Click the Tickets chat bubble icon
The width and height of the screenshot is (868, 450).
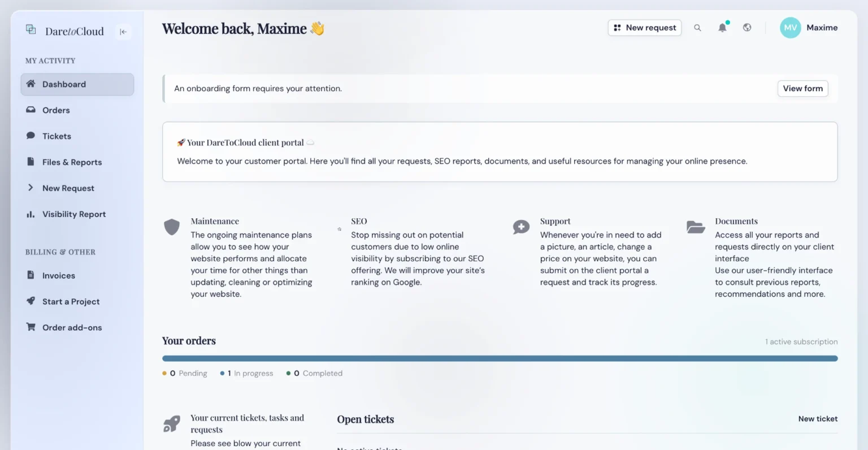pyautogui.click(x=31, y=136)
